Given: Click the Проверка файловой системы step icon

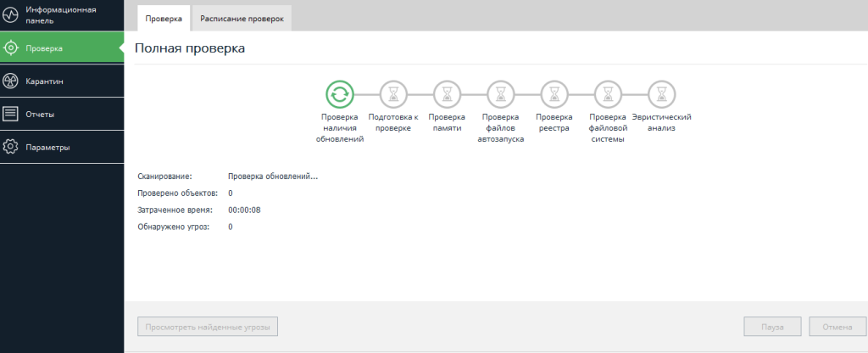Looking at the screenshot, I should (x=607, y=94).
